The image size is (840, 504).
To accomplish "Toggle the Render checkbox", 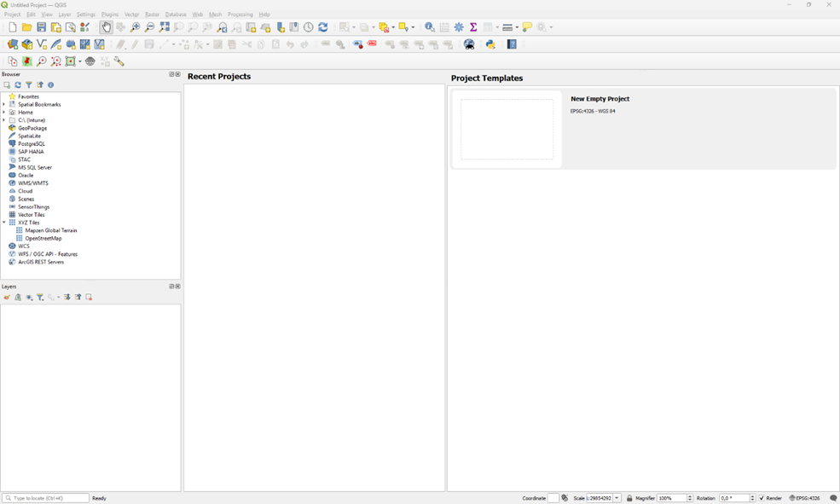I will 762,498.
